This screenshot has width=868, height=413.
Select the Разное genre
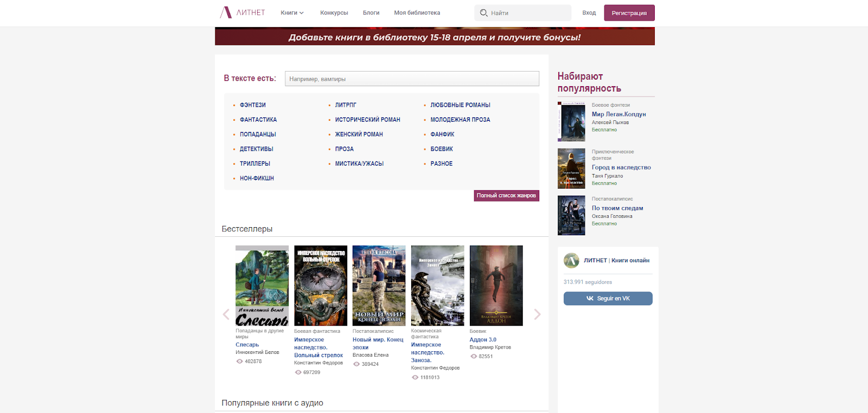(x=442, y=164)
